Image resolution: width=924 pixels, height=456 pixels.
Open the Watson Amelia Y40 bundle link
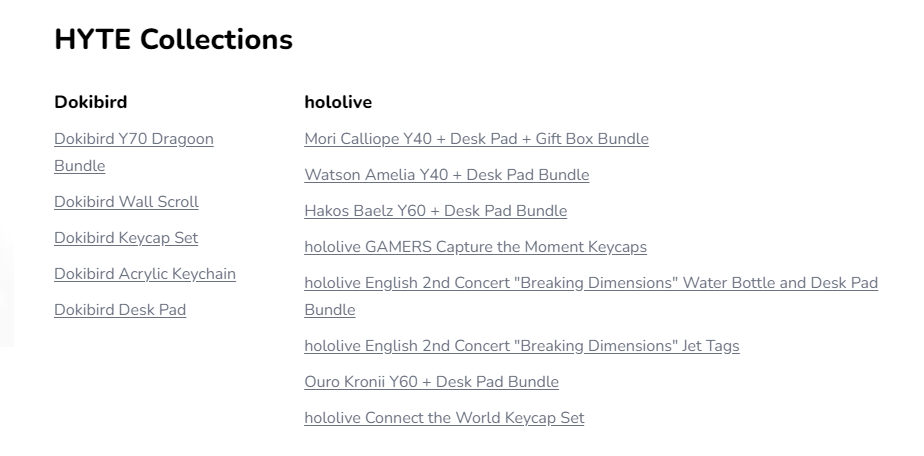447,175
